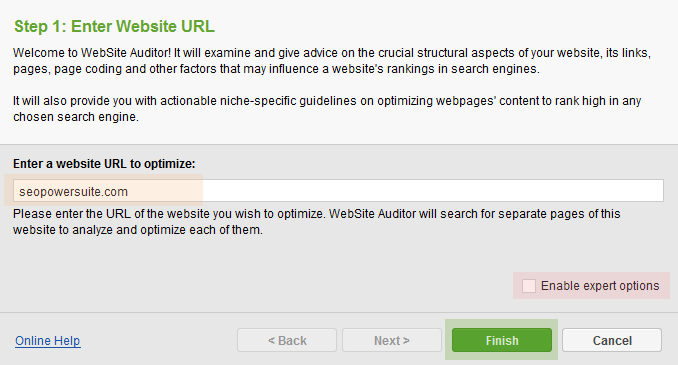This screenshot has height=365, width=678.
Task: Open the Online Help link
Action: [48, 341]
